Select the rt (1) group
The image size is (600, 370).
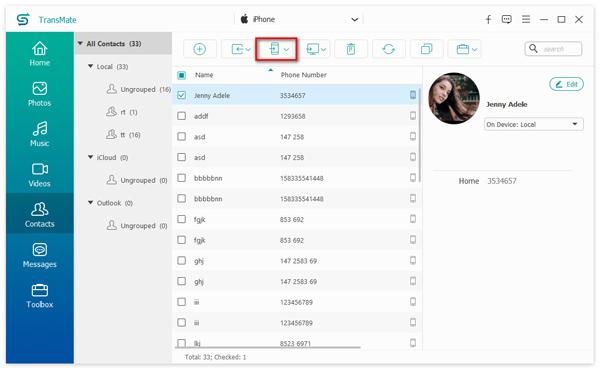tap(121, 112)
